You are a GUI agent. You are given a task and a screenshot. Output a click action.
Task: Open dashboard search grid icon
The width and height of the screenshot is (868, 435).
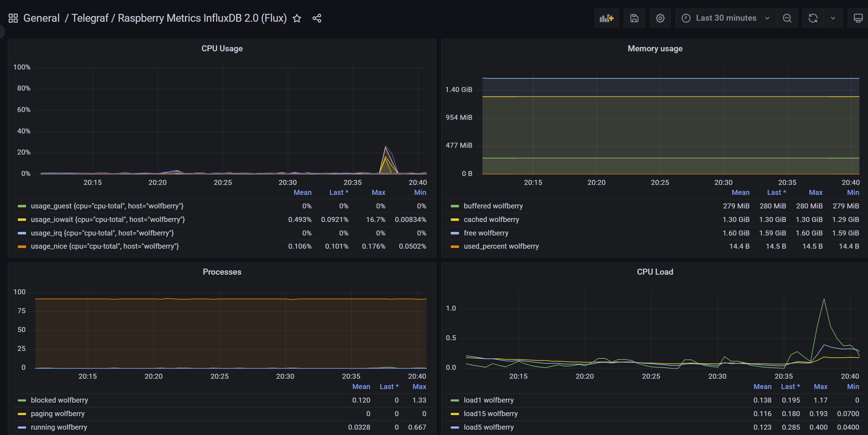point(13,18)
